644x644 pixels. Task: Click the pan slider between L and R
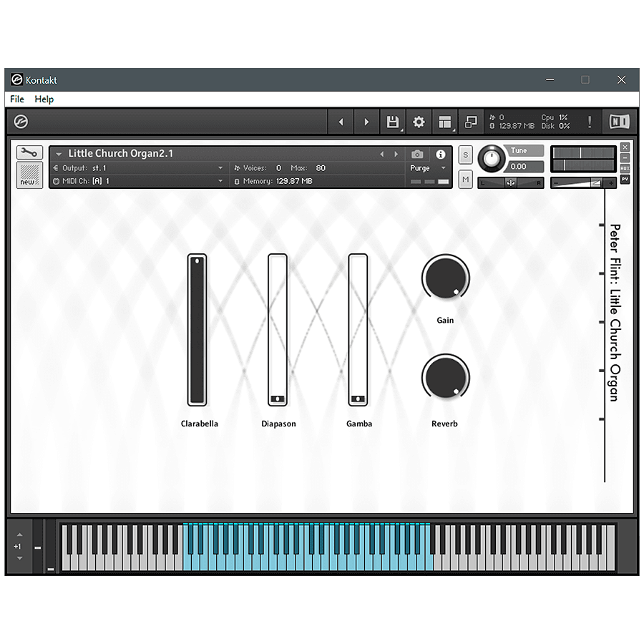coord(510,182)
